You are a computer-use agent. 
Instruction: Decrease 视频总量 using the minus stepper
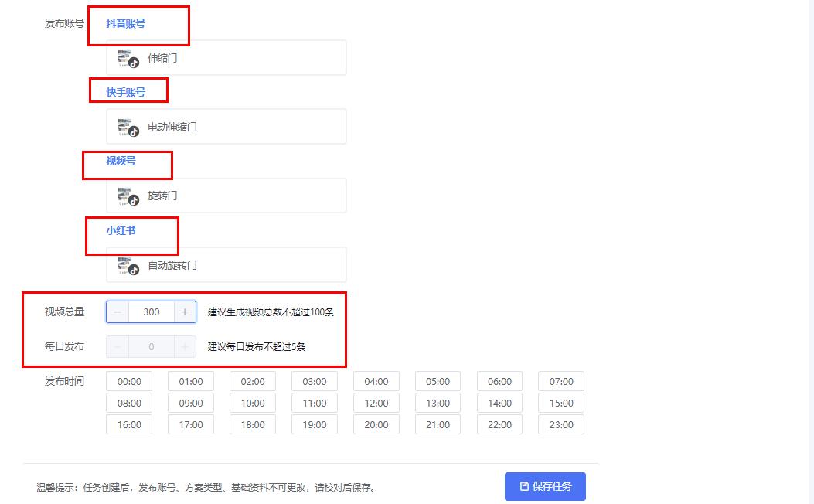(116, 312)
